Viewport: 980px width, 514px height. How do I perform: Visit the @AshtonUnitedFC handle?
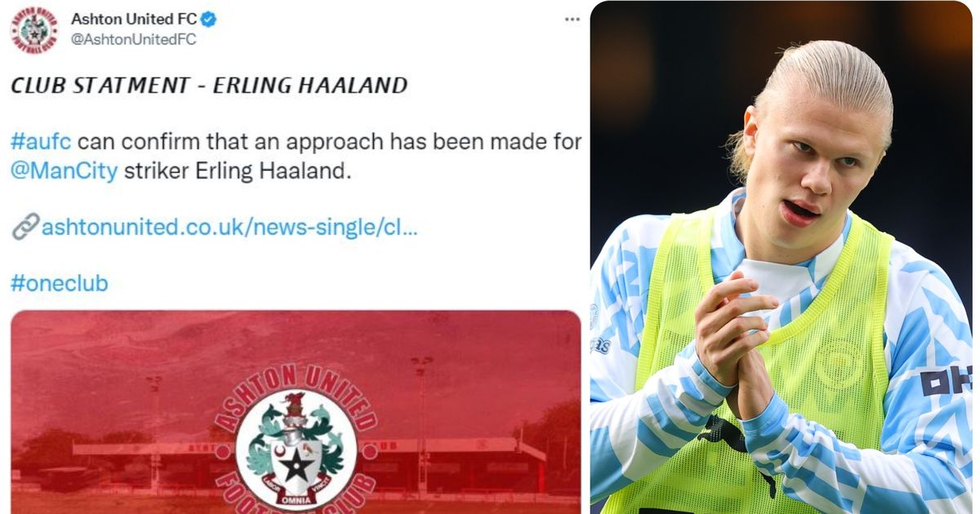134,40
